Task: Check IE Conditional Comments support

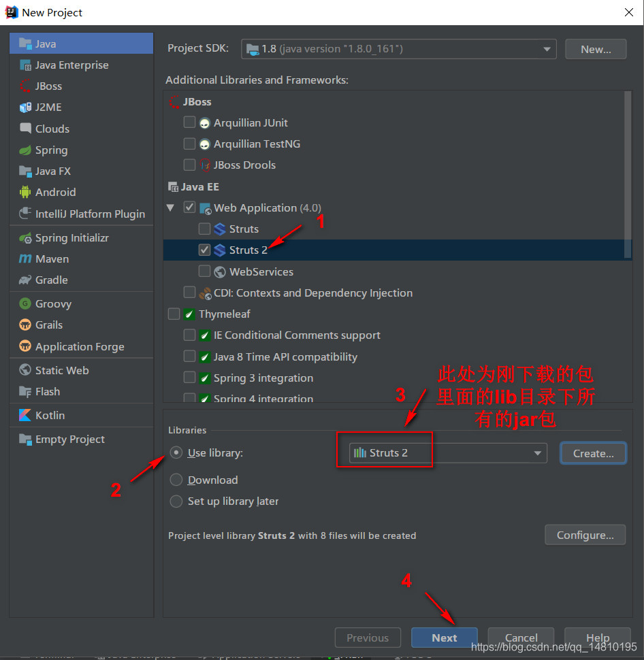Action: [x=189, y=335]
